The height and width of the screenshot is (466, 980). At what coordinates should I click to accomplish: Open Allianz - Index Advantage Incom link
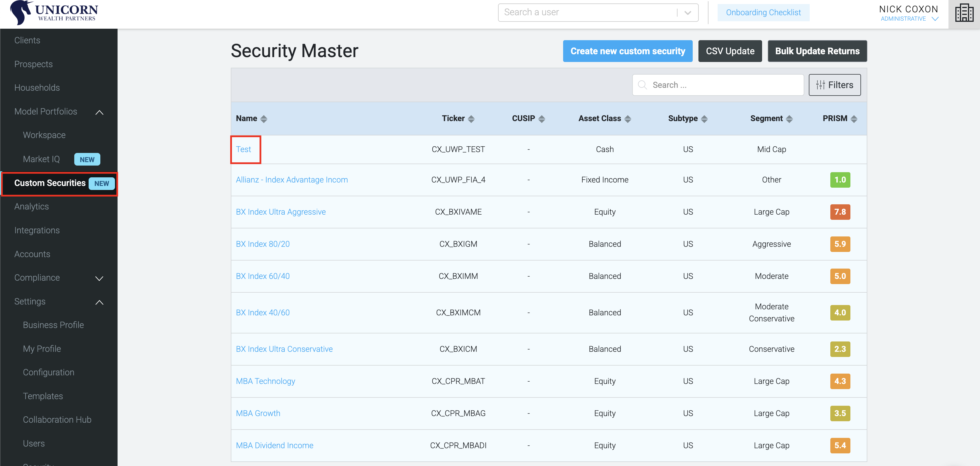[291, 180]
